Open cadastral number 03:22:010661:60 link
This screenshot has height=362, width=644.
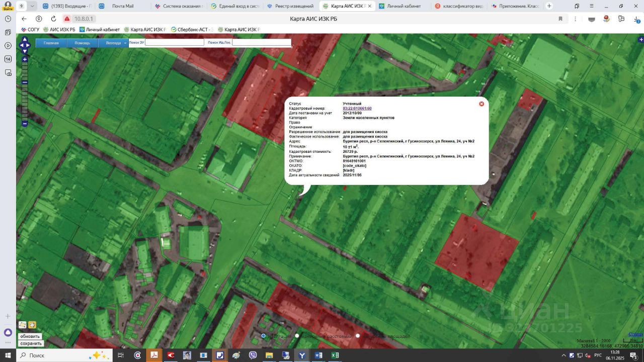(x=357, y=109)
